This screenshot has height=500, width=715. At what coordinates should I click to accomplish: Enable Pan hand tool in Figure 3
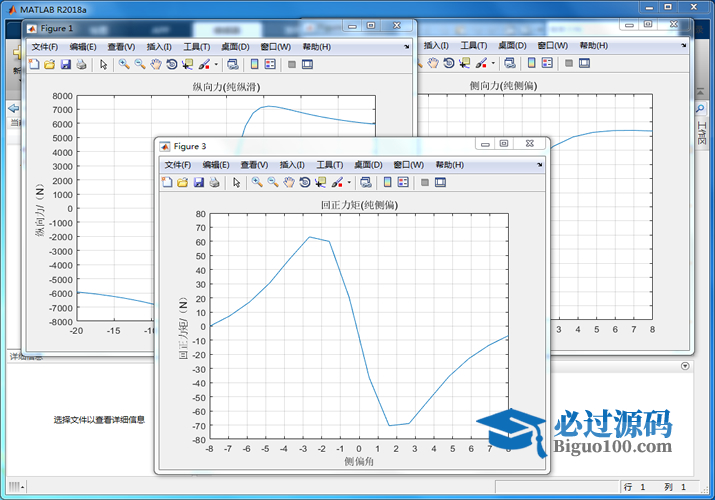pyautogui.click(x=289, y=182)
